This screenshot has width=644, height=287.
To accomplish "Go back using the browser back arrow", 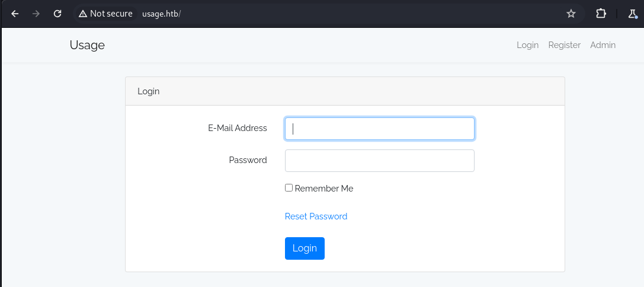I will (15, 14).
